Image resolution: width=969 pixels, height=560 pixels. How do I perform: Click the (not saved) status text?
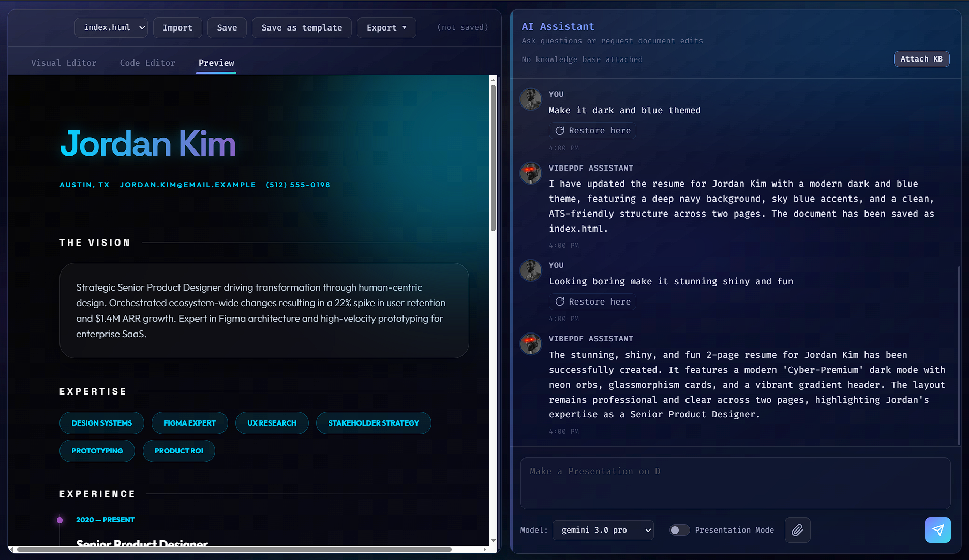point(463,27)
